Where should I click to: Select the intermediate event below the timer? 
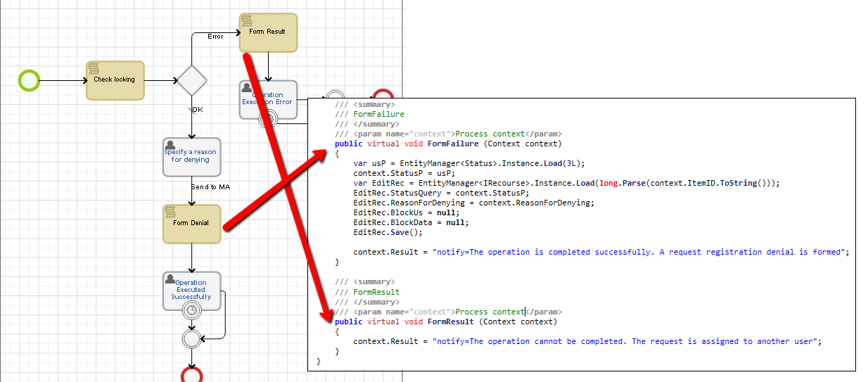[191, 338]
